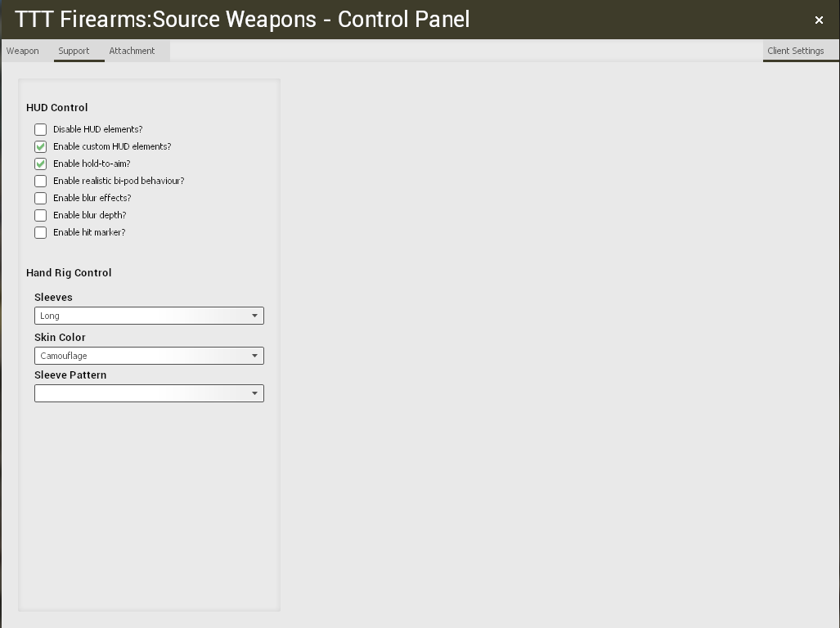Open the Attachment tab

click(132, 51)
